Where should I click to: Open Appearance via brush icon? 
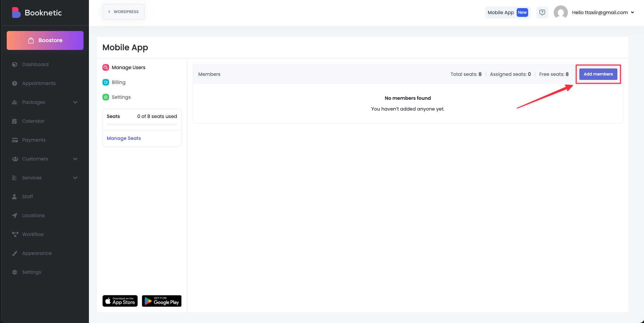(x=14, y=253)
